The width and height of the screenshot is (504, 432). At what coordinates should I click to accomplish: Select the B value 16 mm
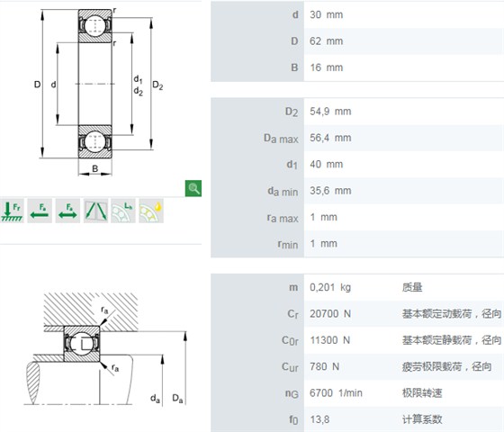pos(326,67)
